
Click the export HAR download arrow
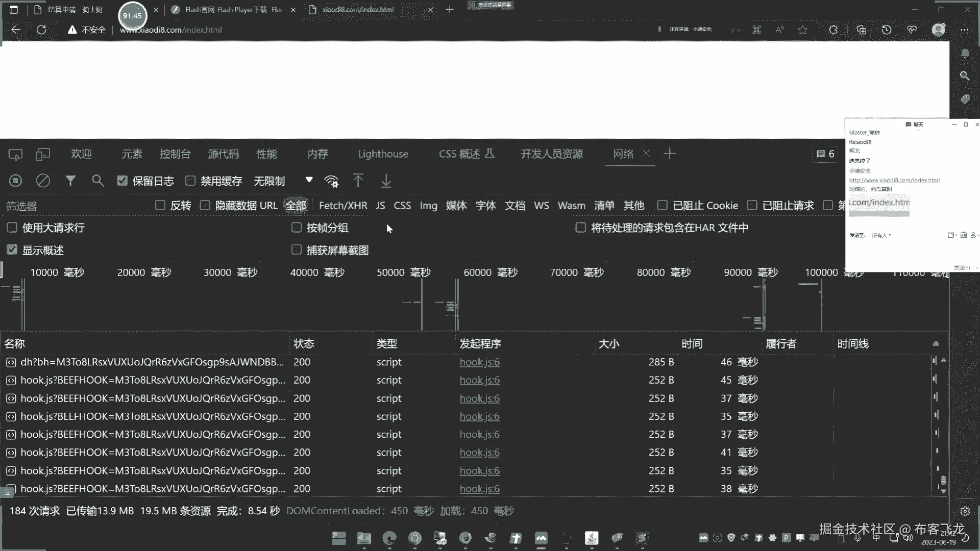click(386, 181)
